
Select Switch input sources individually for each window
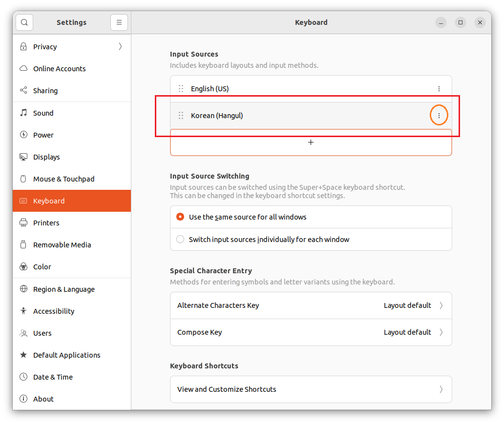180,239
